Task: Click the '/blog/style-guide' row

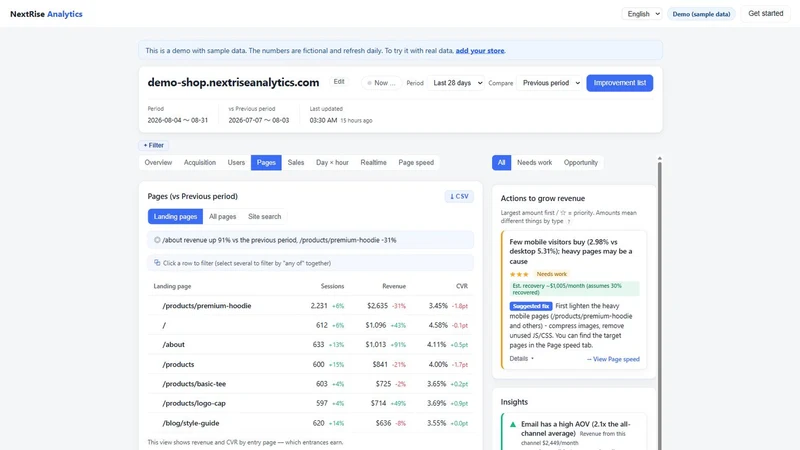Action: (x=311, y=423)
